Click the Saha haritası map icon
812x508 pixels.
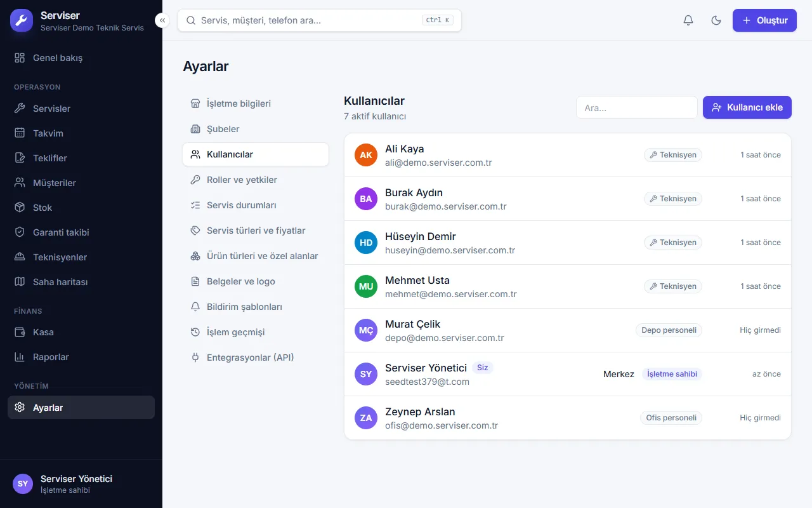click(x=20, y=282)
